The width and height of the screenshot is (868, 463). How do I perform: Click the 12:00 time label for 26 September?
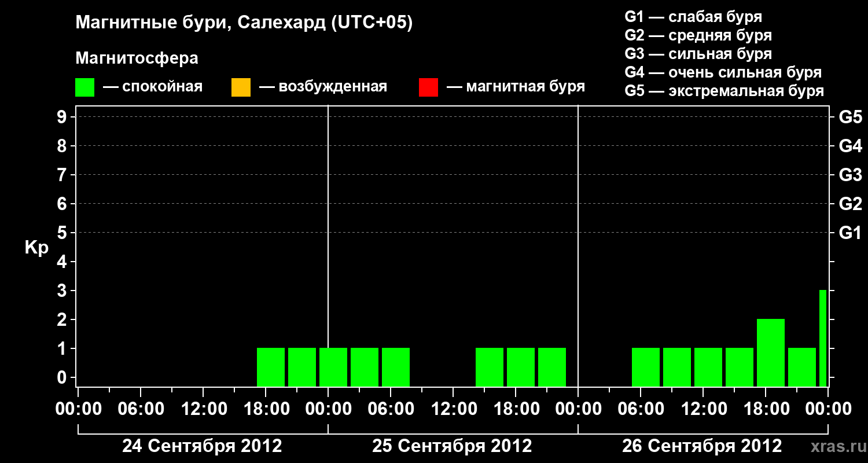coord(703,409)
